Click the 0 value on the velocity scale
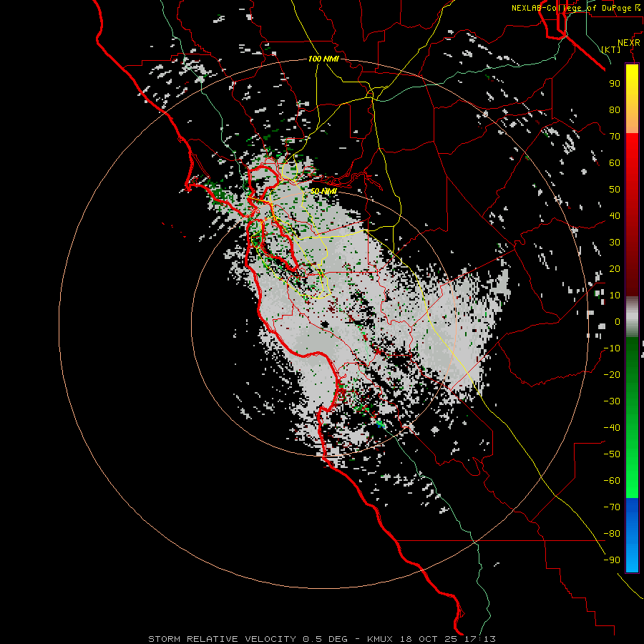The width and height of the screenshot is (644, 644). 618,321
